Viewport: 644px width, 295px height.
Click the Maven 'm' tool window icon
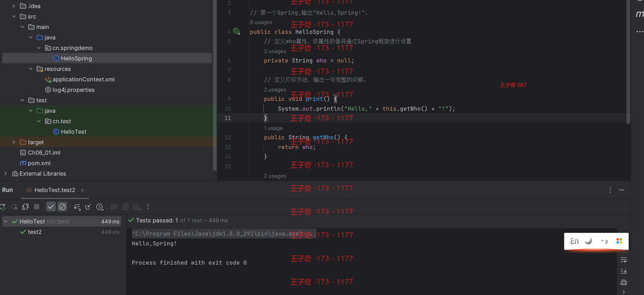[639, 14]
